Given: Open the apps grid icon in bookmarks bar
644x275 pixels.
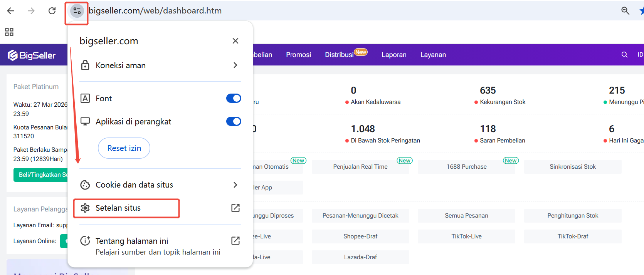Looking at the screenshot, I should coord(9,32).
